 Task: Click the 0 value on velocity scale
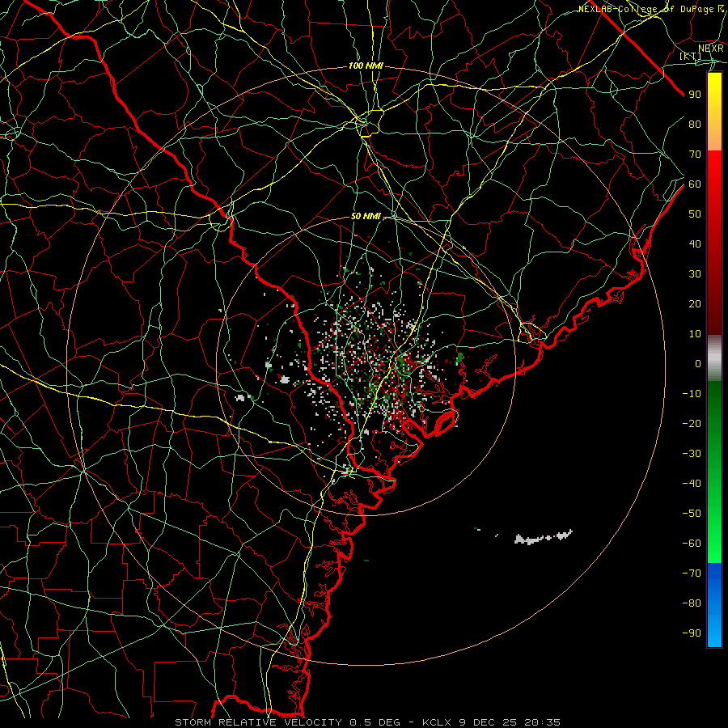point(698,364)
